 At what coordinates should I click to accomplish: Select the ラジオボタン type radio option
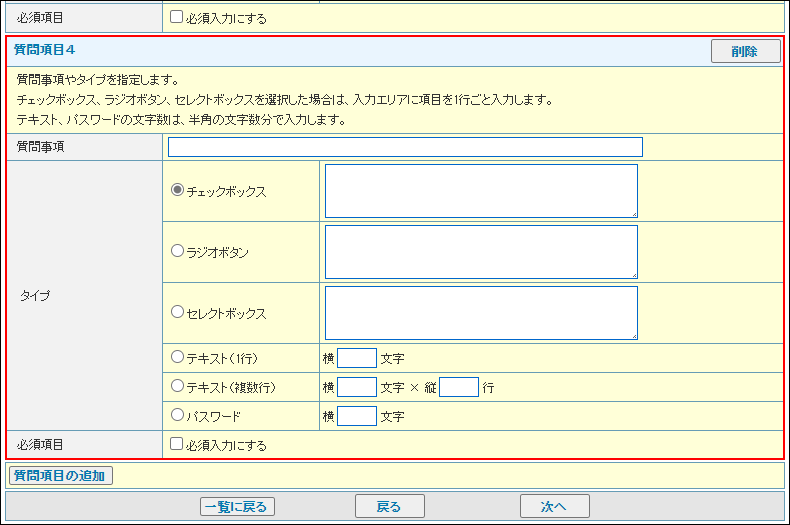178,251
